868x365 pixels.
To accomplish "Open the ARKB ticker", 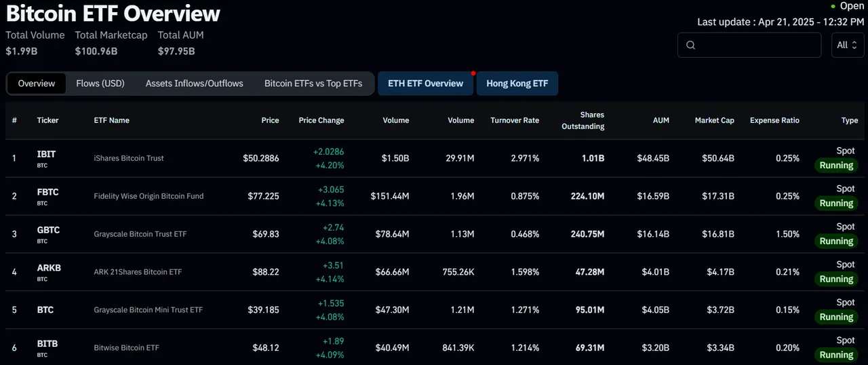I will (49, 268).
